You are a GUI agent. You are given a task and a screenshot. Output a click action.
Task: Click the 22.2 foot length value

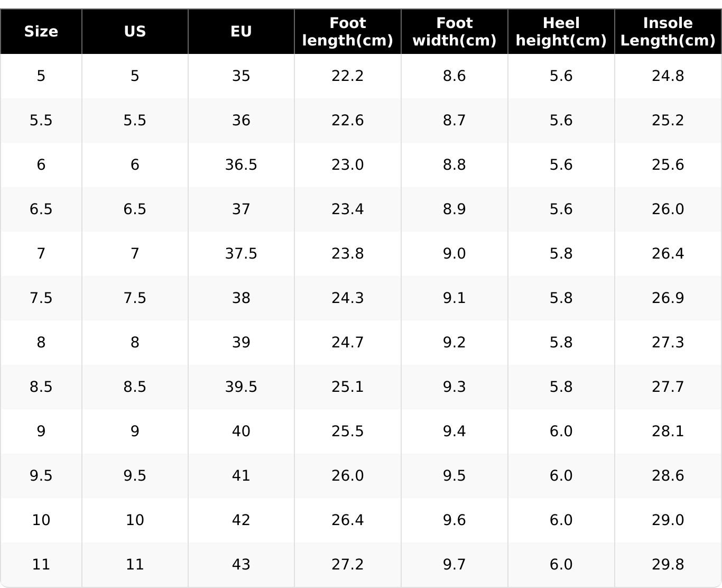pyautogui.click(x=348, y=76)
